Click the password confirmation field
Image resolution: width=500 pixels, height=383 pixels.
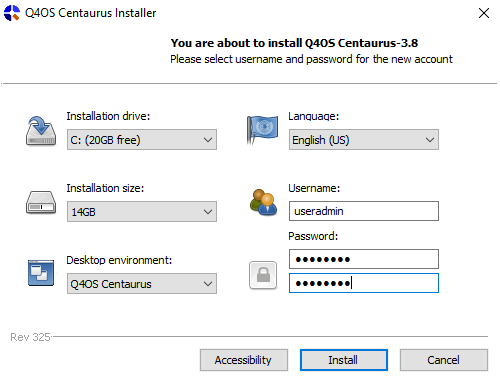pyautogui.click(x=364, y=283)
